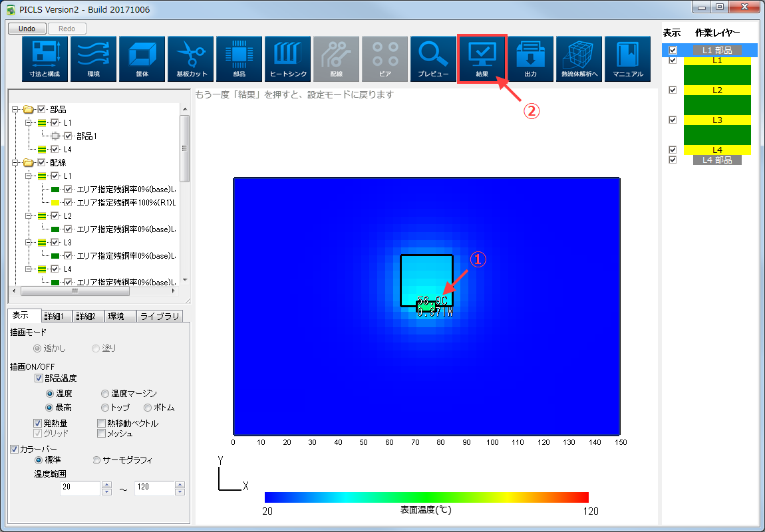Open the 寸法と構成 toolbar tool
This screenshot has height=532, width=765.
pyautogui.click(x=45, y=59)
